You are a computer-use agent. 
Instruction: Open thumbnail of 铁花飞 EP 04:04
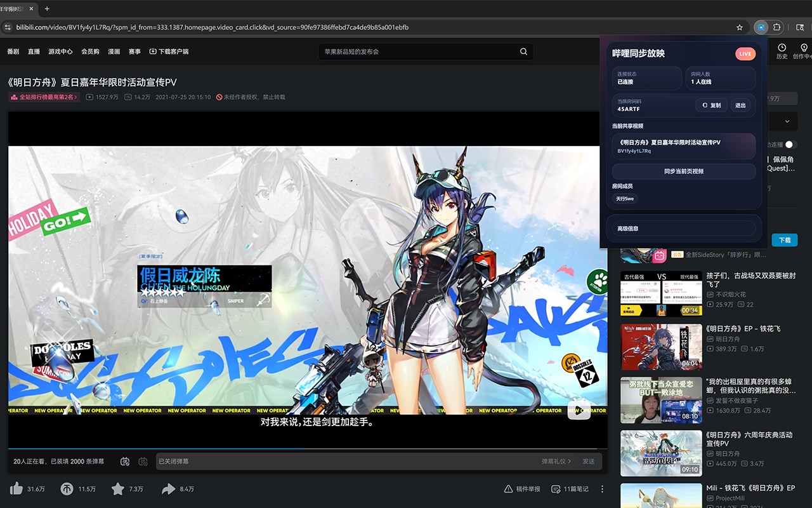[x=661, y=347]
